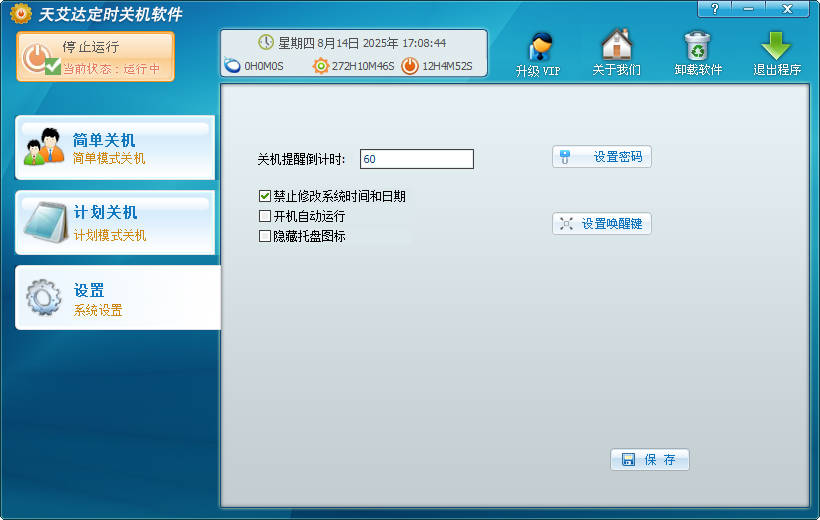Click the shutdown reminder countdown input field
Screen dimensions: 820x520
417,159
